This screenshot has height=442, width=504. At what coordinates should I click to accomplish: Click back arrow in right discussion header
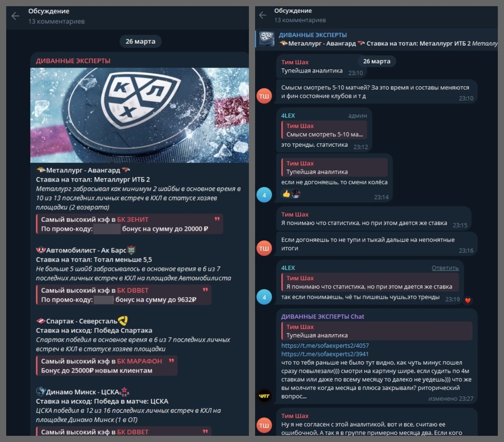262,15
